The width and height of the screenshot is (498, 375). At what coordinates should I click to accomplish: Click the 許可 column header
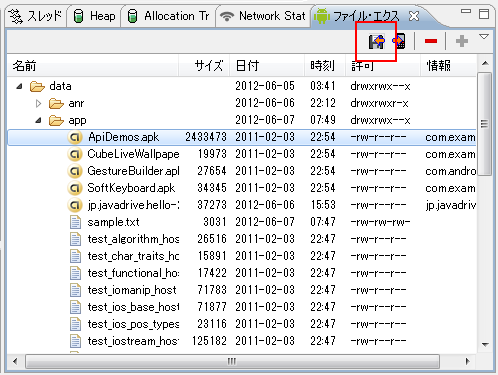click(382, 66)
